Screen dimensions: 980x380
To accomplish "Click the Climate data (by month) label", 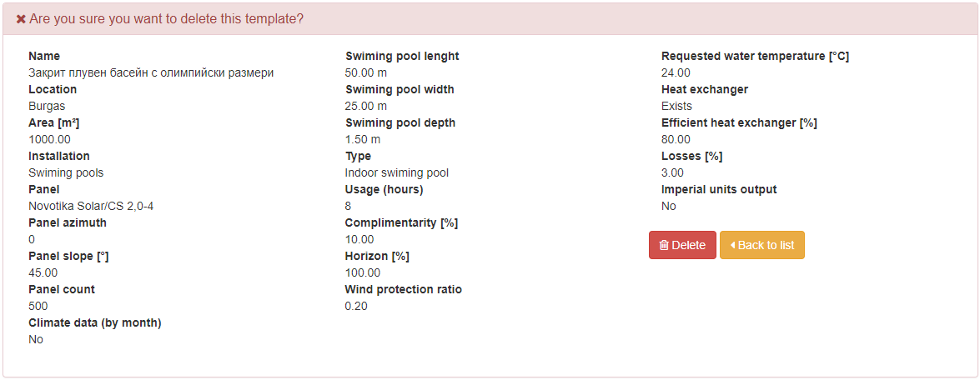I will (95, 322).
